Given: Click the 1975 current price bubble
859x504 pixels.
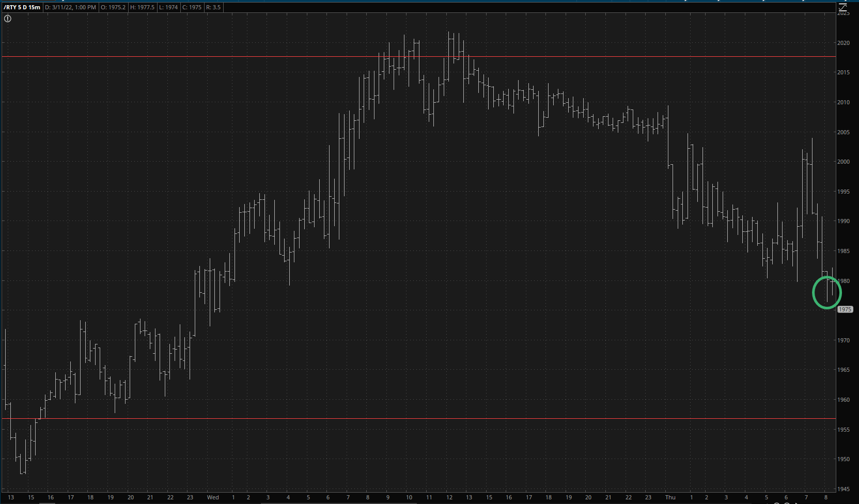Looking at the screenshot, I should click(x=845, y=309).
